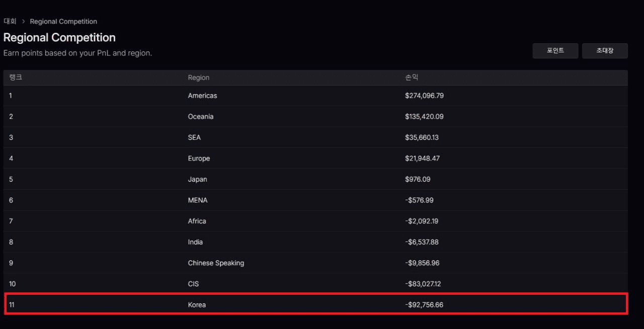Select the Europe region name
The height and width of the screenshot is (329, 644).
click(x=199, y=158)
